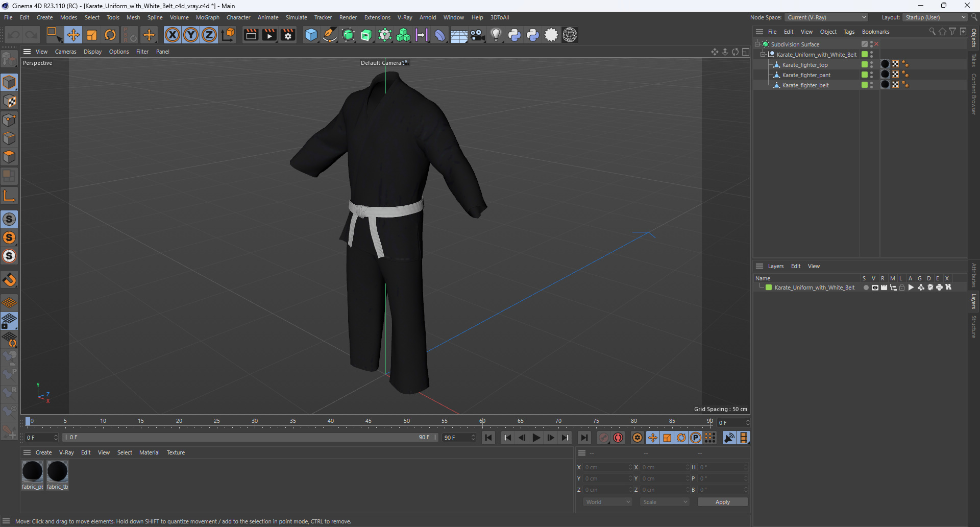Collapse the Subdivision Surface tree node
This screenshot has width=980, height=527.
pyautogui.click(x=757, y=44)
